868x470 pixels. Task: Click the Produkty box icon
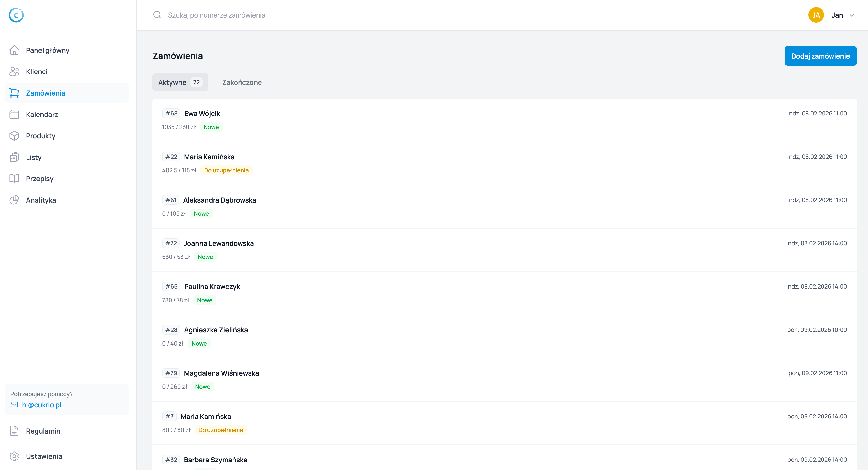coord(14,136)
